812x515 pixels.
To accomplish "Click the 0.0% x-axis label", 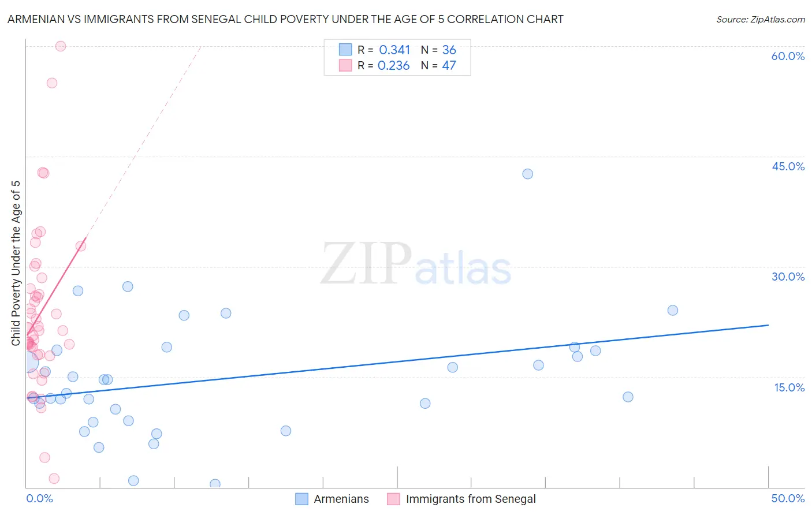I will (39, 498).
